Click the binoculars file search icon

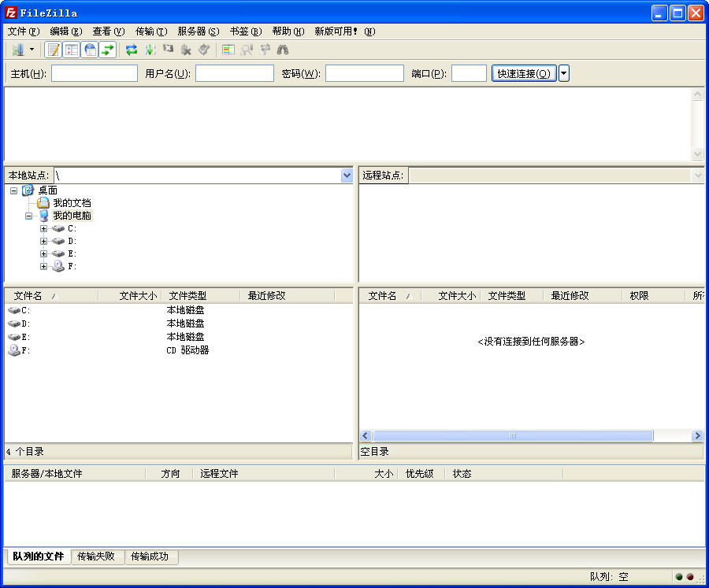[x=283, y=50]
